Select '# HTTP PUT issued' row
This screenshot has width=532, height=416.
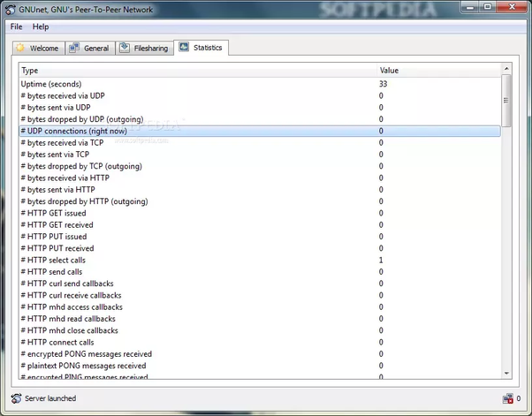260,237
